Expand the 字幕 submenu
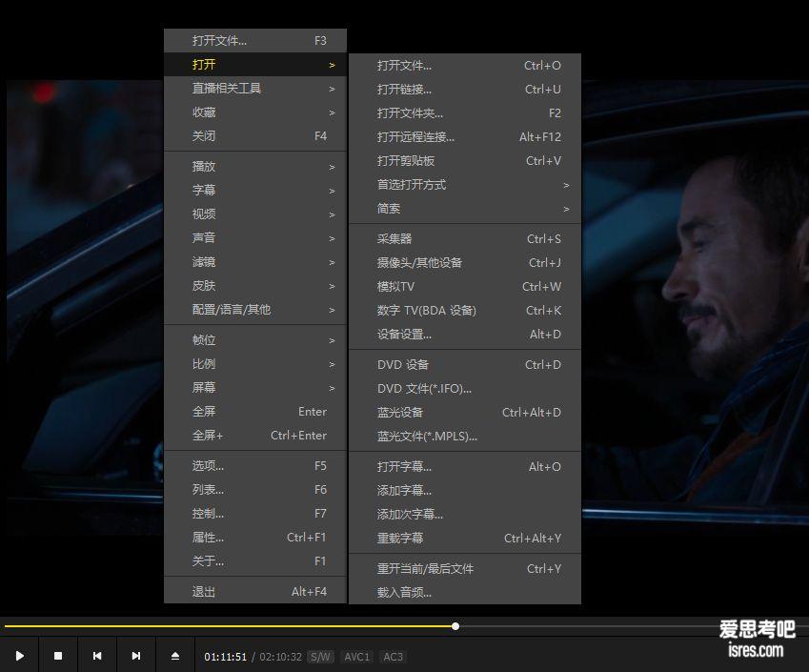This screenshot has width=809, height=672. pyautogui.click(x=255, y=190)
